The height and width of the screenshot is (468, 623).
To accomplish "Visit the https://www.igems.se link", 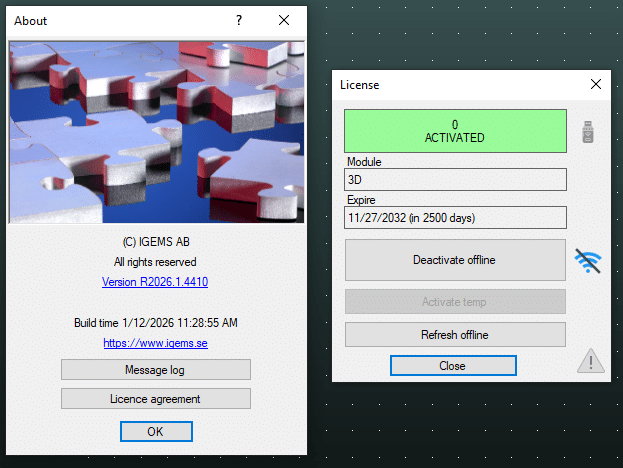I will click(x=155, y=343).
